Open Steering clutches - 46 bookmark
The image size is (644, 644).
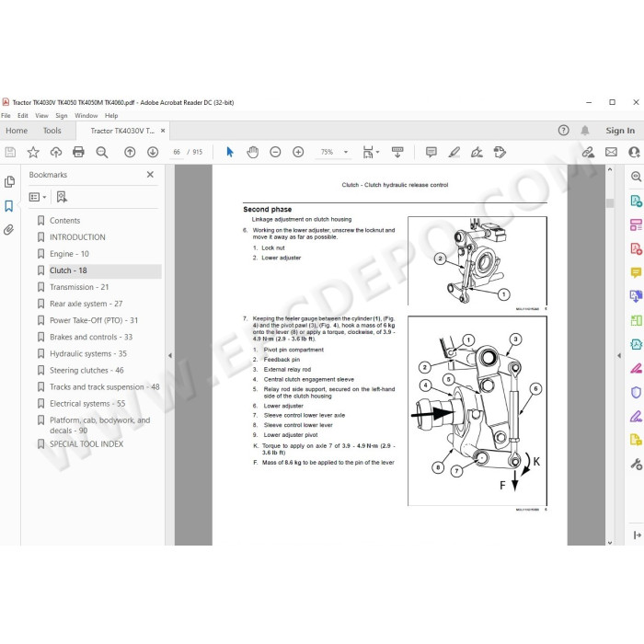point(86,371)
